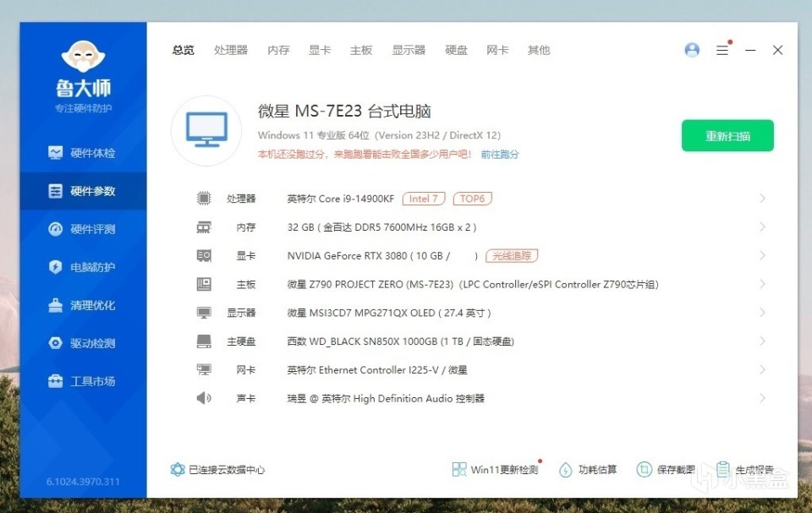Image resolution: width=812 pixels, height=513 pixels.
Task: Click 已连接云数据中心 status text
Action: tap(227, 470)
